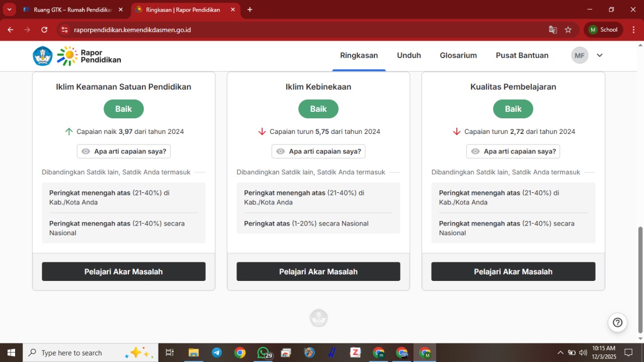Open Chrome's three-dot menu
Viewport: 644px width, 362px height.
click(x=633, y=30)
